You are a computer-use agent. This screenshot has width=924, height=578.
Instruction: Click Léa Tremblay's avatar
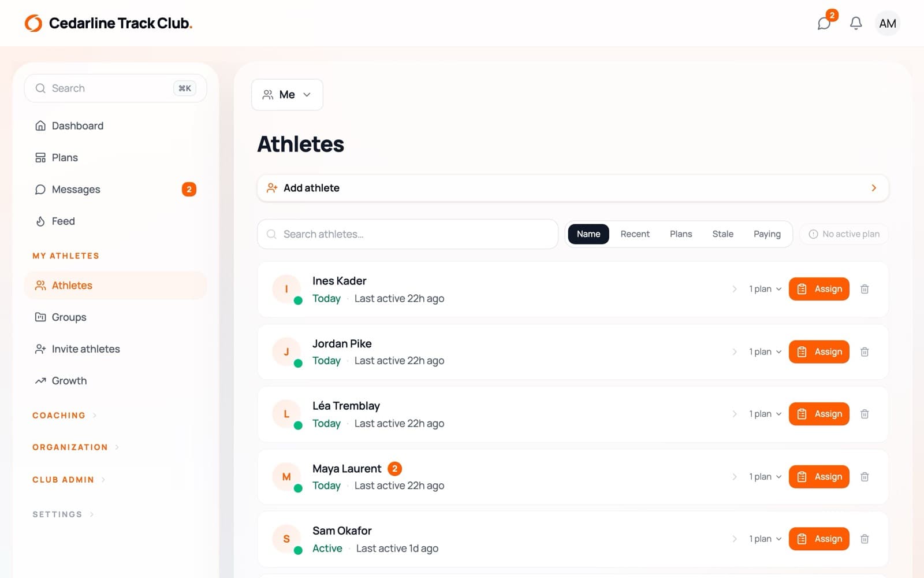point(286,414)
